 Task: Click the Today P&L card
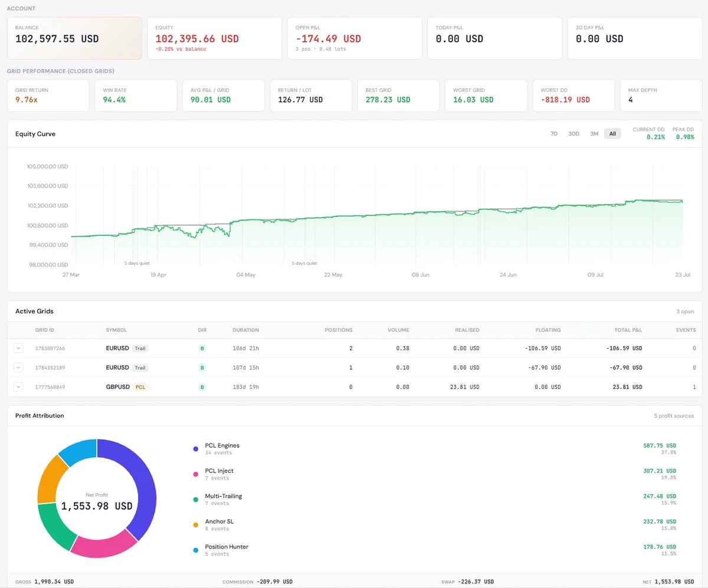coord(494,38)
